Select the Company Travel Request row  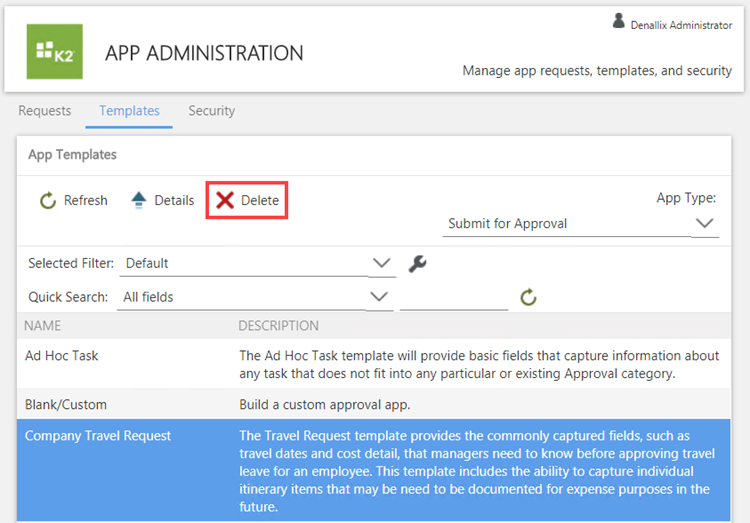coord(98,436)
